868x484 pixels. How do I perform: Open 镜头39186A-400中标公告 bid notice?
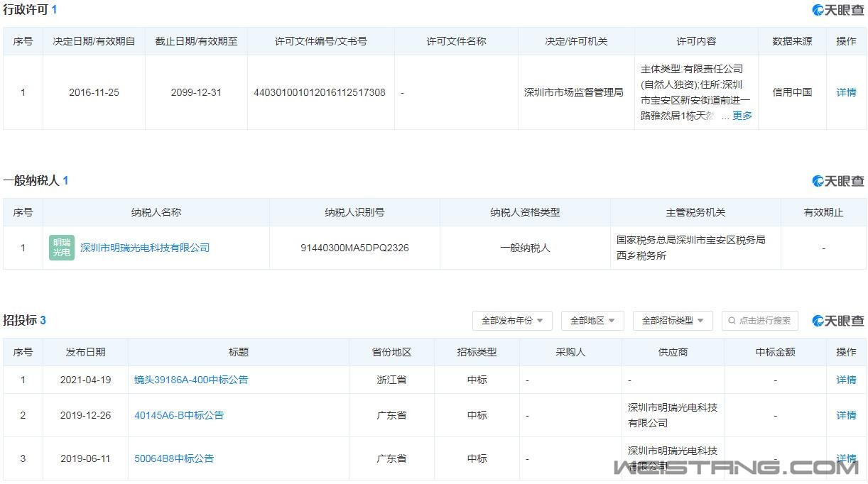(191, 380)
